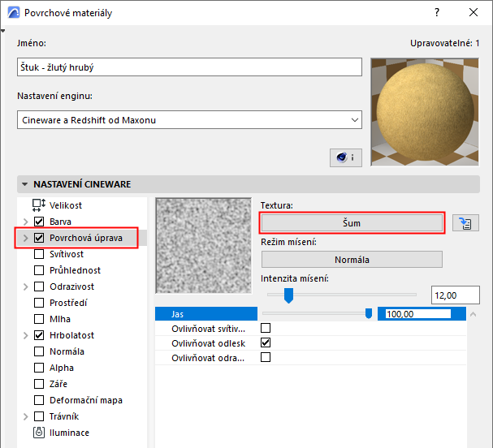Uncheck the Povrchová úprava checkbox

pos(39,238)
